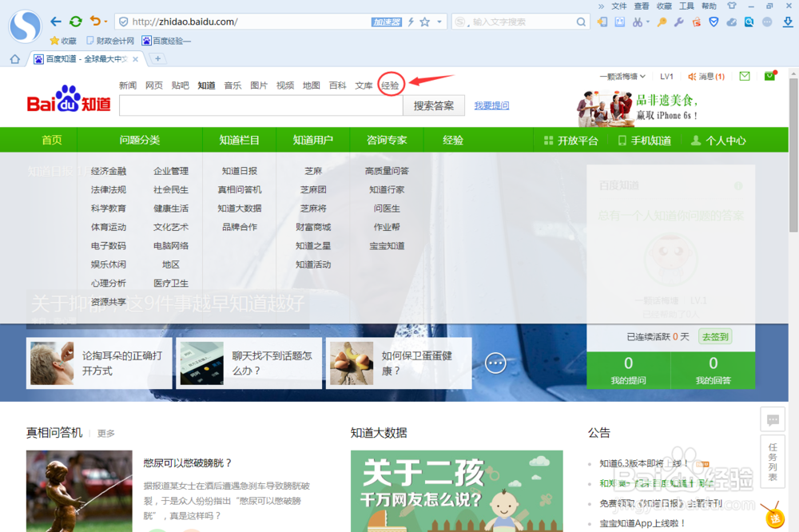Click 宝宝知道 under 咨询专家 column
The height and width of the screenshot is (532, 799).
(x=387, y=245)
